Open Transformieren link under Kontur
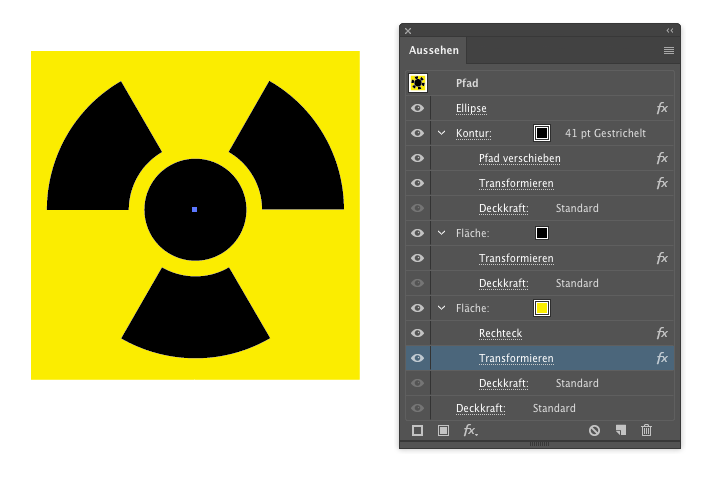 [516, 184]
